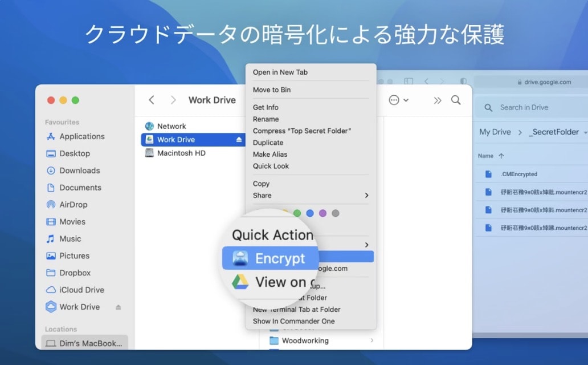Click My Drive breadcrumb link
588x365 pixels.
coord(495,132)
